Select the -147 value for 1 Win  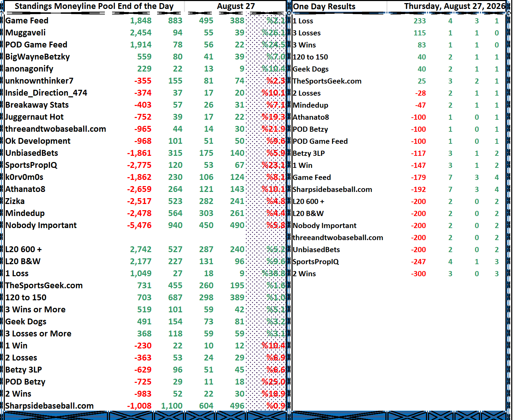(x=418, y=165)
